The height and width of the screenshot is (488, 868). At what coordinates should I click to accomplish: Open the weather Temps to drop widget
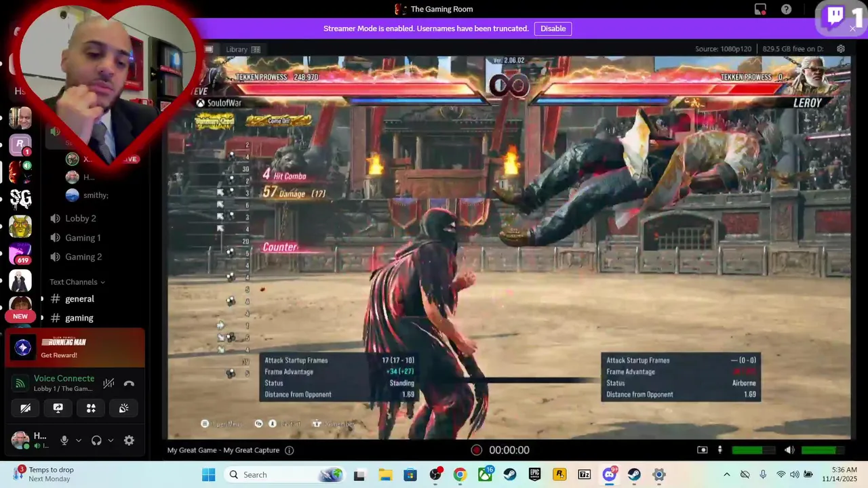click(x=45, y=474)
